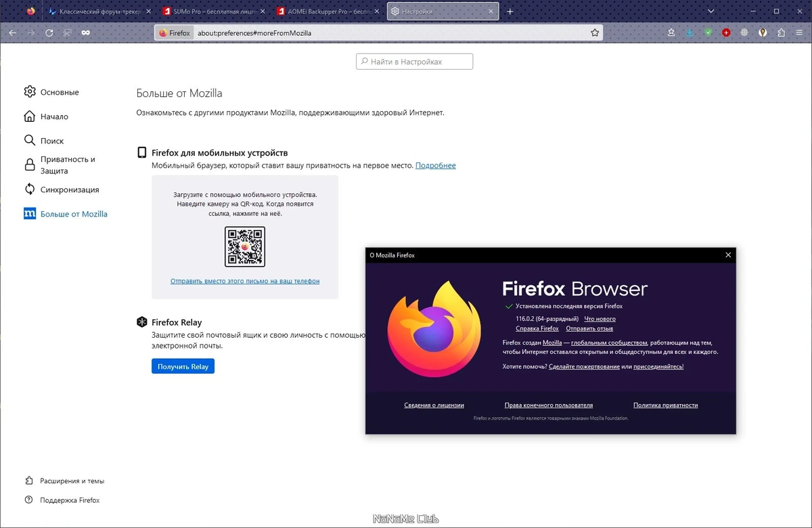Select the Настройки tab
The width and height of the screenshot is (812, 528).
point(443,12)
